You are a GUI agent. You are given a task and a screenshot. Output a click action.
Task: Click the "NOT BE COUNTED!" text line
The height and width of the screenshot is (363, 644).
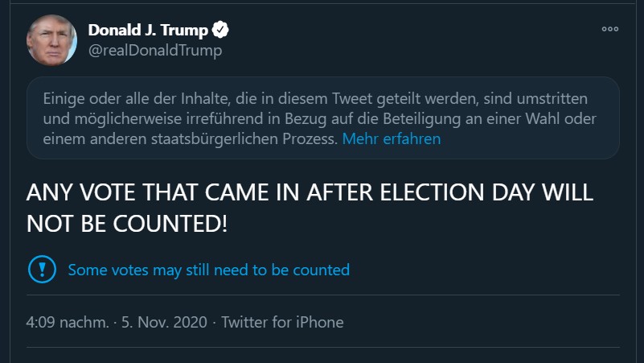pyautogui.click(x=127, y=224)
